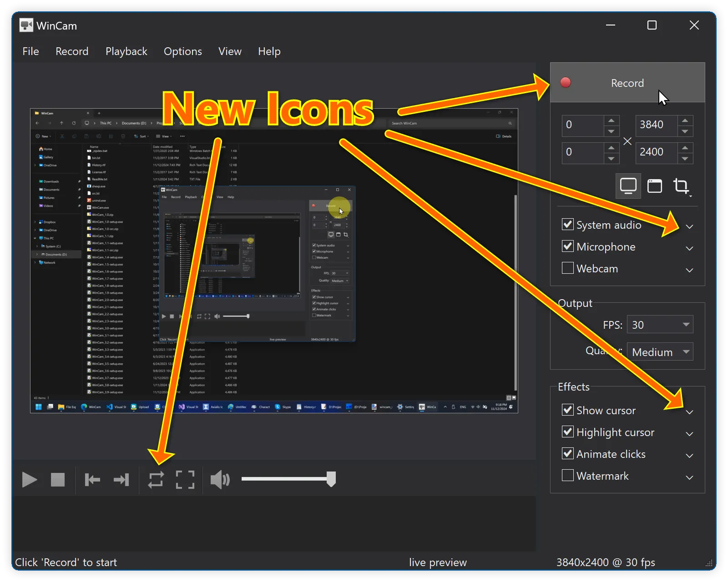Start playback with the Play button

[30, 480]
